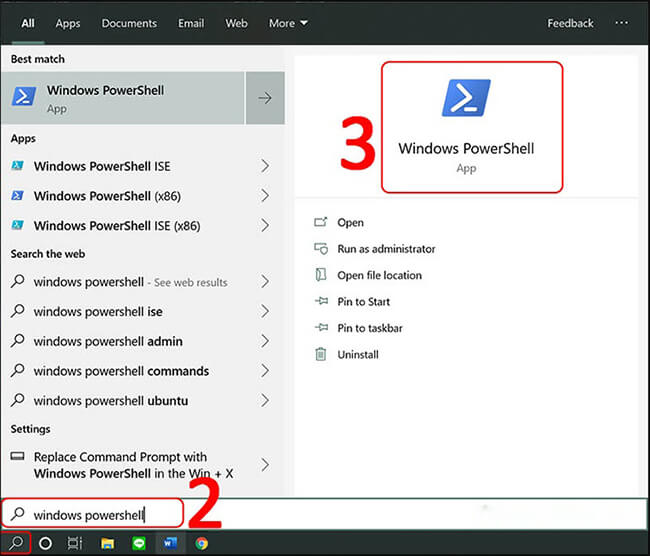Click the Pin to taskbar pin icon
650x556 pixels.
(321, 328)
